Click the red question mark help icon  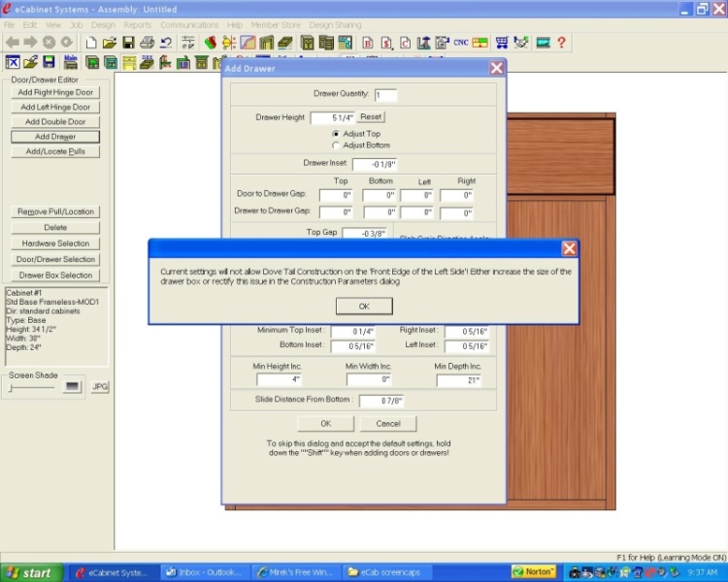(x=562, y=43)
